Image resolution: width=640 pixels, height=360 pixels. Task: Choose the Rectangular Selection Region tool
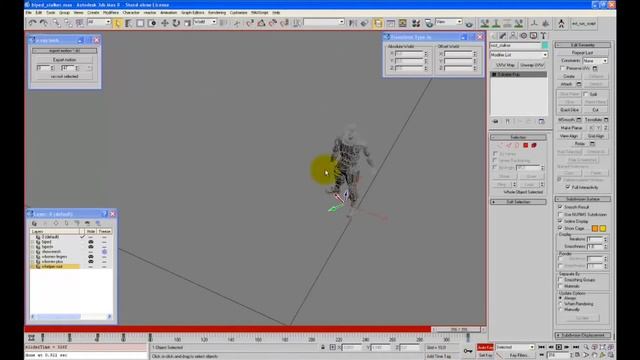140,23
